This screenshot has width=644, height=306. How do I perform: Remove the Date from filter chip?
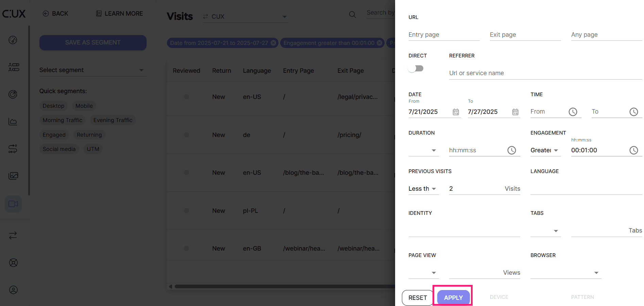pyautogui.click(x=273, y=43)
